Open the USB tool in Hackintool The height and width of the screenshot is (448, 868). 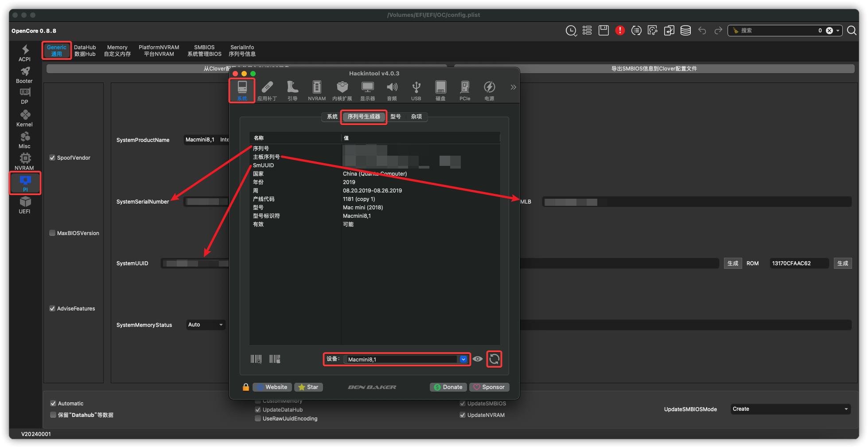(x=416, y=90)
